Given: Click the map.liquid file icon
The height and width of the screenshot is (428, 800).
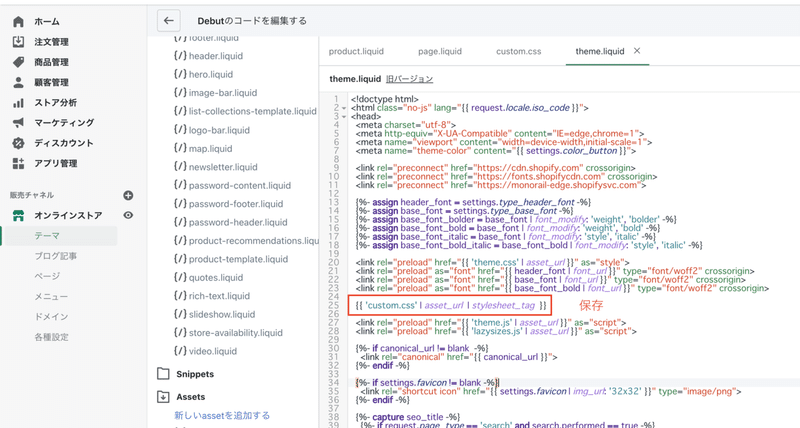Looking at the screenshot, I should pos(180,148).
